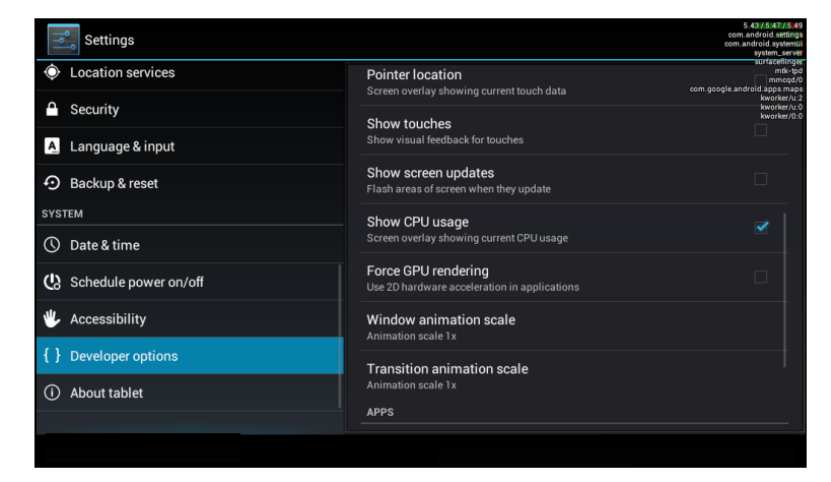Click the Settings app icon in header

(x=64, y=40)
